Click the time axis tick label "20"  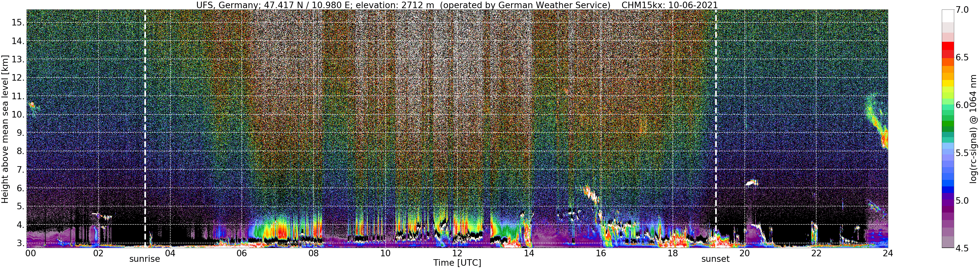coord(744,253)
